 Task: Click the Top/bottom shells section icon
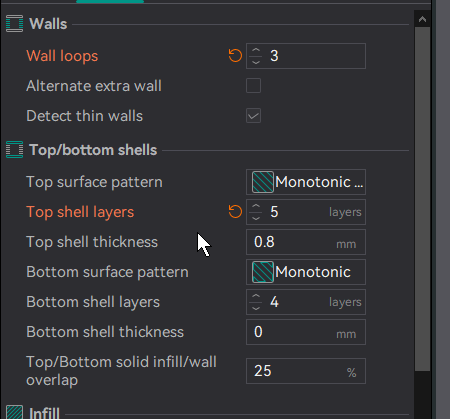click(15, 150)
